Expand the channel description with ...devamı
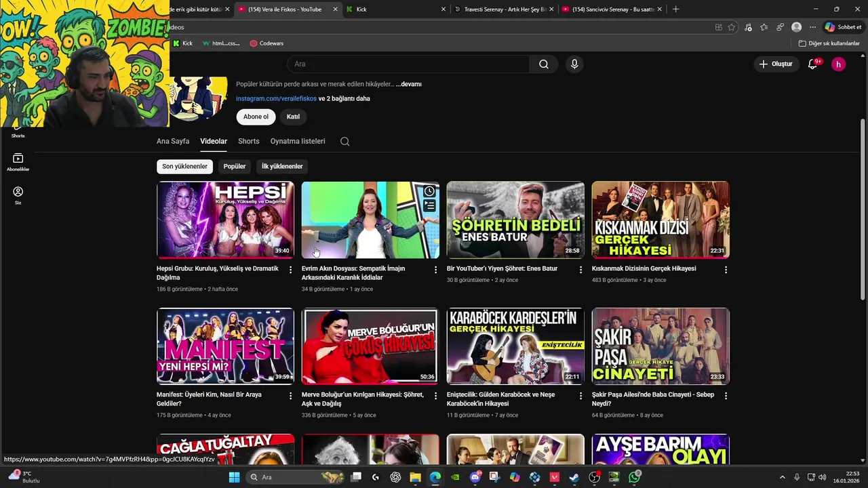Screen dimensions: 868x488 409,84
